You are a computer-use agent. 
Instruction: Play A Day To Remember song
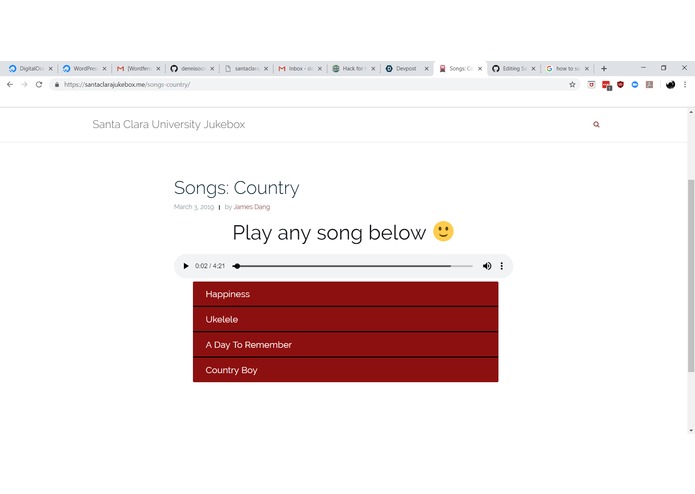(345, 345)
